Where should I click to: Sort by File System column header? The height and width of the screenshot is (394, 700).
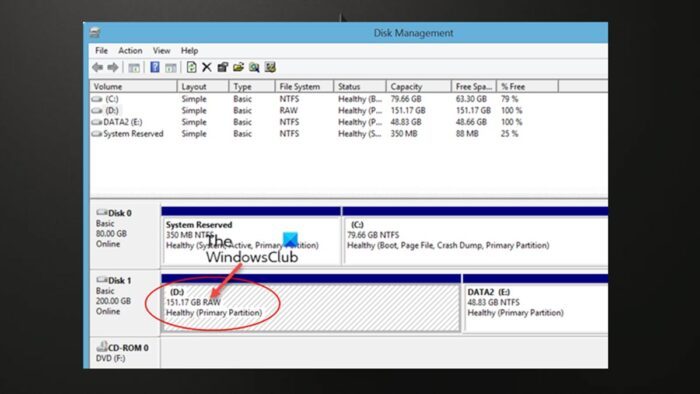pyautogui.click(x=304, y=87)
